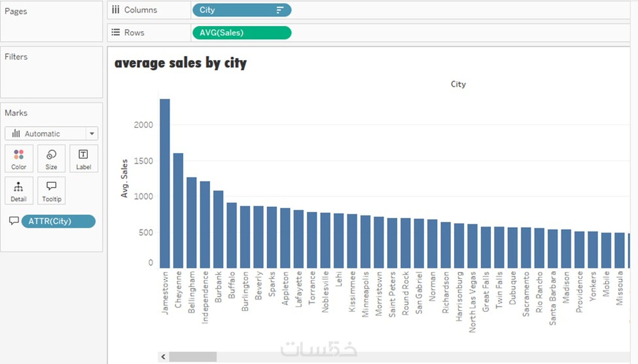Click the Columns shelf icon
This screenshot has height=364, width=638.
click(116, 10)
